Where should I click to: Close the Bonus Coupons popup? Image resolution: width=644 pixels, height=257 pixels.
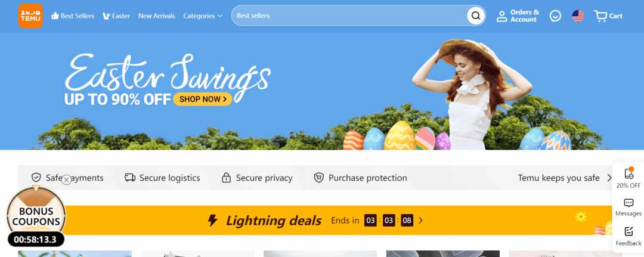(67, 179)
